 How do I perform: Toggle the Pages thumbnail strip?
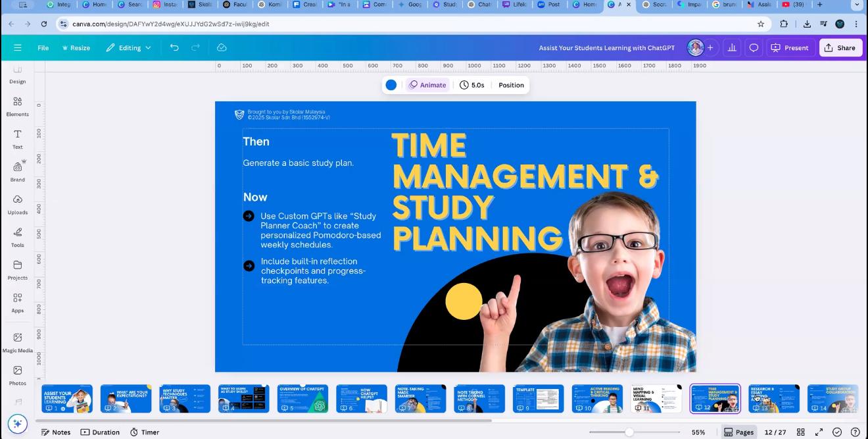click(738, 432)
